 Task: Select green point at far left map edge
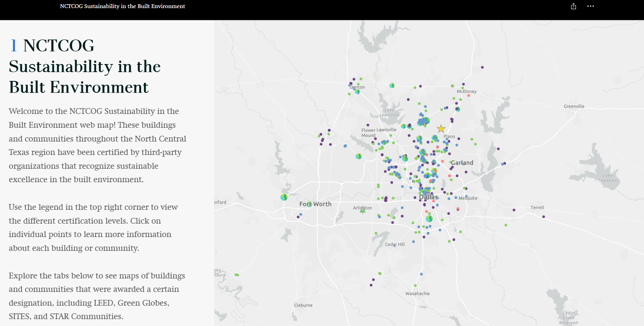(x=237, y=275)
